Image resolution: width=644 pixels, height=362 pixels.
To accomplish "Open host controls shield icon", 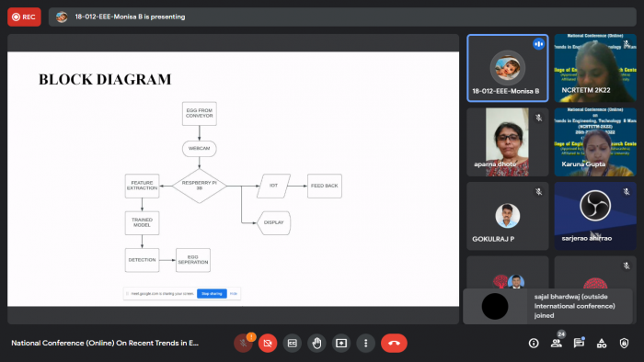I will [x=624, y=343].
